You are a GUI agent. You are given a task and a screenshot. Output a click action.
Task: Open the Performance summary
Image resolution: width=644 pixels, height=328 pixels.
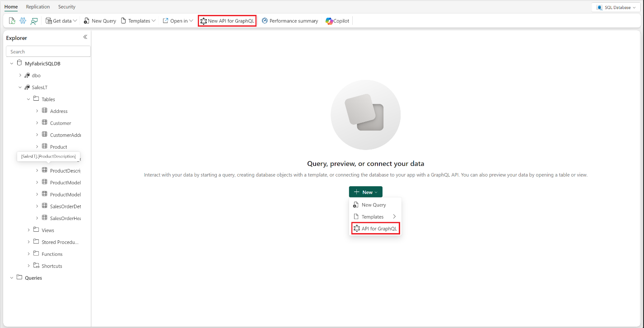tap(290, 21)
